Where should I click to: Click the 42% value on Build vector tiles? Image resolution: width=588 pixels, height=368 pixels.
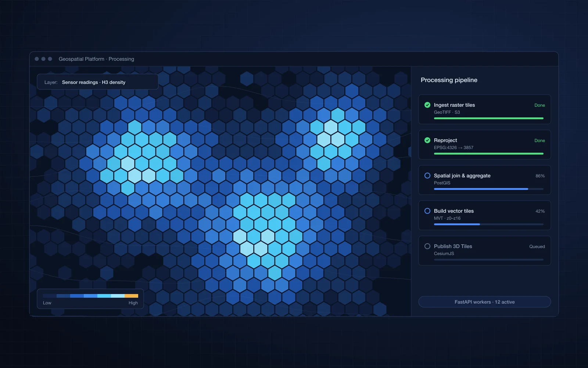tap(540, 211)
